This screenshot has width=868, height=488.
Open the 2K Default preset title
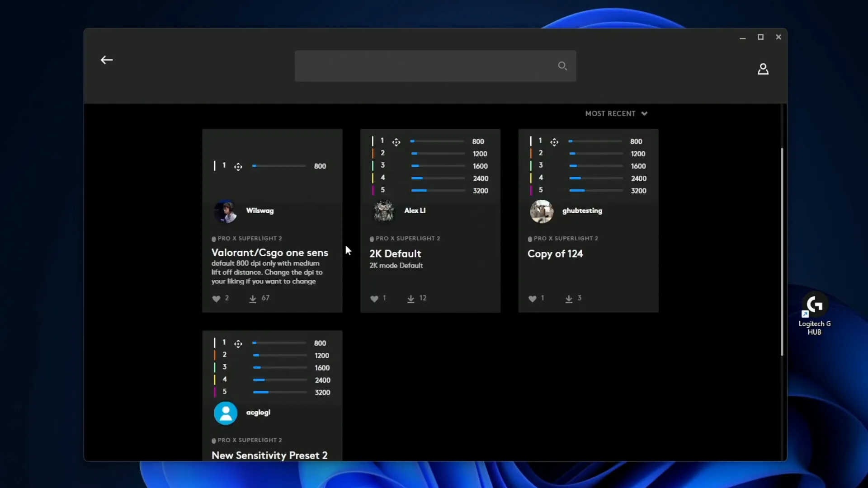395,253
